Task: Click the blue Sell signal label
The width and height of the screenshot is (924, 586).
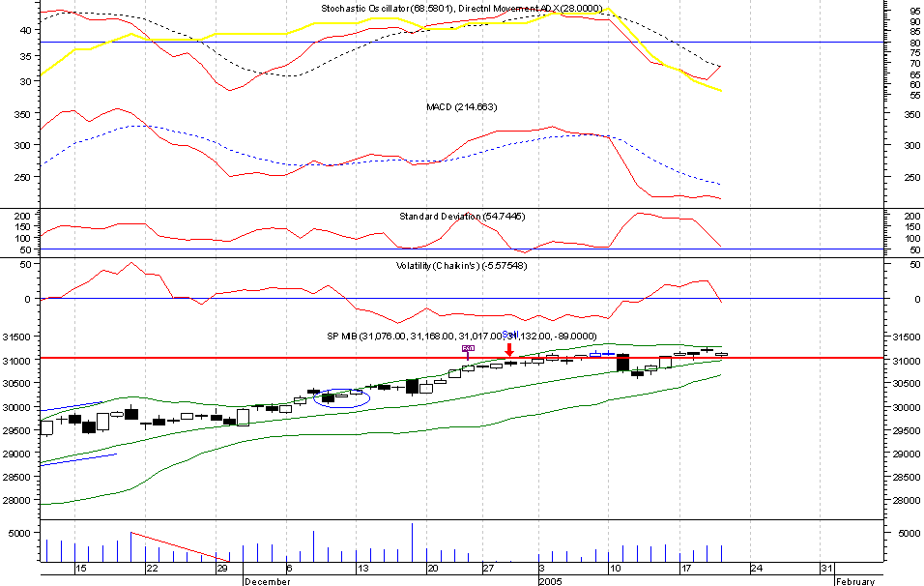Action: (510, 335)
